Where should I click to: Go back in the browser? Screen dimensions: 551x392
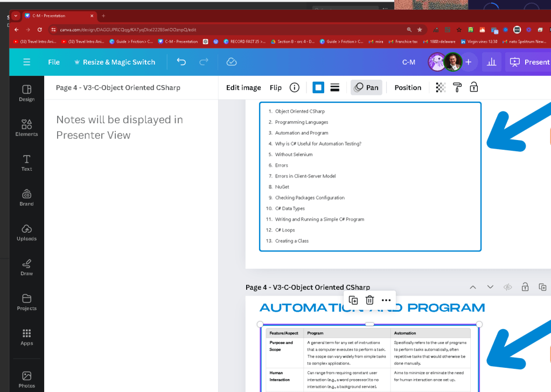(x=17, y=30)
